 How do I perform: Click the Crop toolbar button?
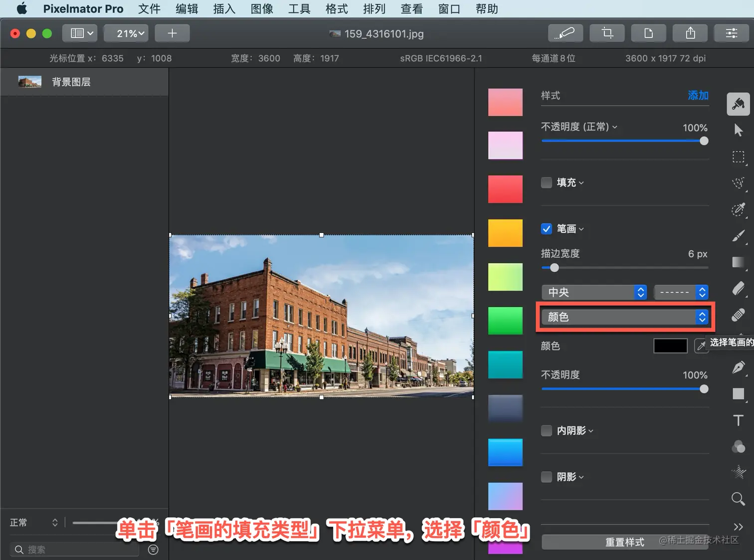tap(607, 33)
